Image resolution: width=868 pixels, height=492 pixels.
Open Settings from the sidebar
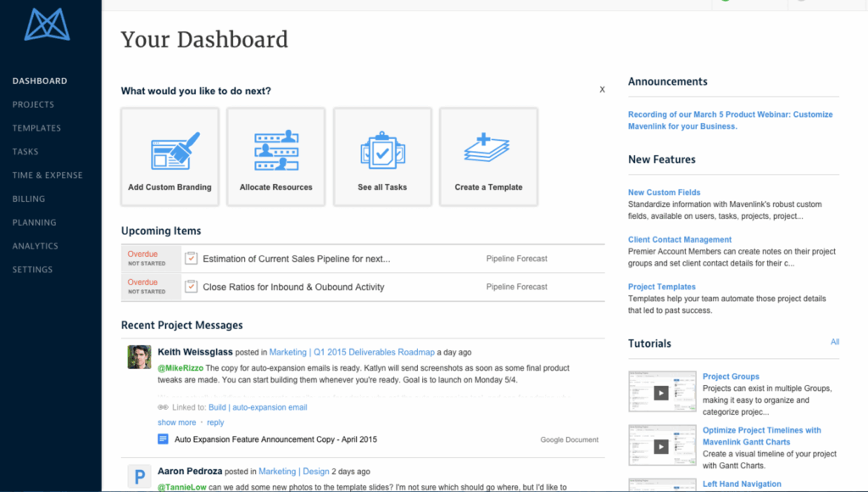tap(33, 269)
